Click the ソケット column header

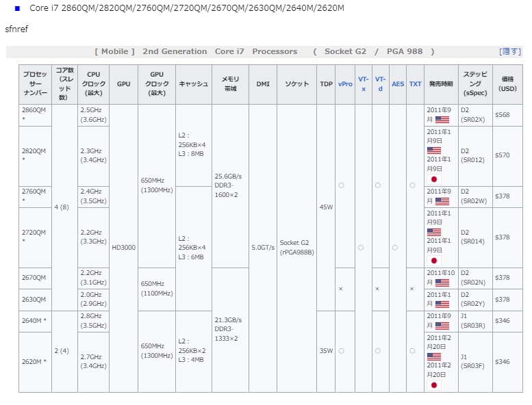(297, 84)
